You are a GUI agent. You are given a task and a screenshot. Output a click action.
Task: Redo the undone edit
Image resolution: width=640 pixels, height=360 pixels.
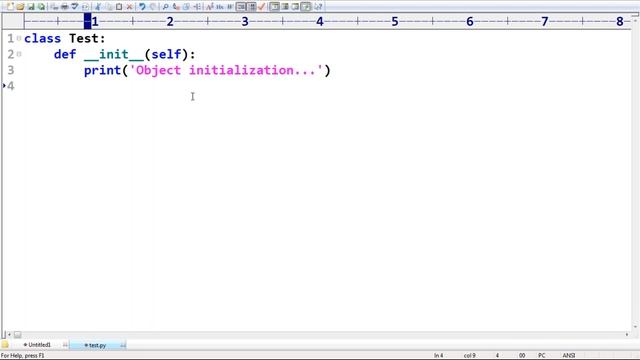point(153,7)
